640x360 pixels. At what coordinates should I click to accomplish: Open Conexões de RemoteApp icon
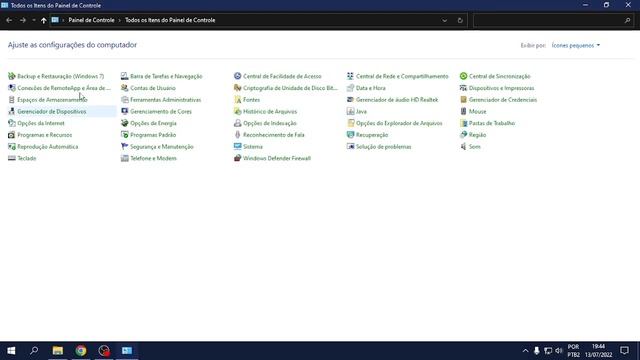(x=11, y=88)
